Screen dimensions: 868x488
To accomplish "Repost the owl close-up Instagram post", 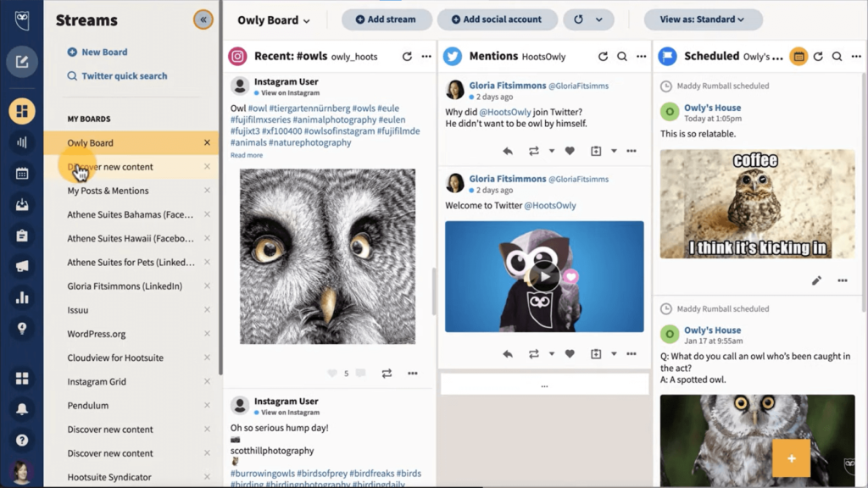I will 387,374.
